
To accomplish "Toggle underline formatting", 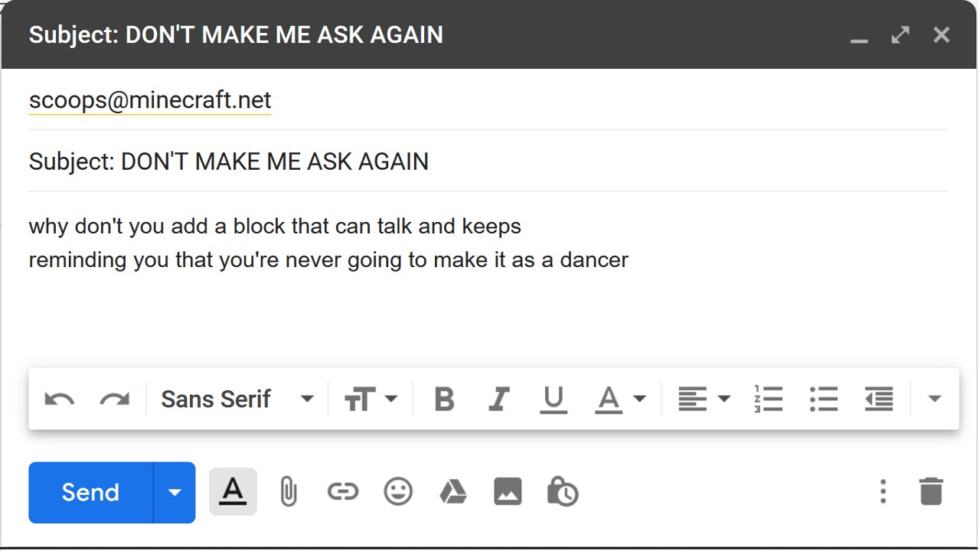I will [553, 399].
